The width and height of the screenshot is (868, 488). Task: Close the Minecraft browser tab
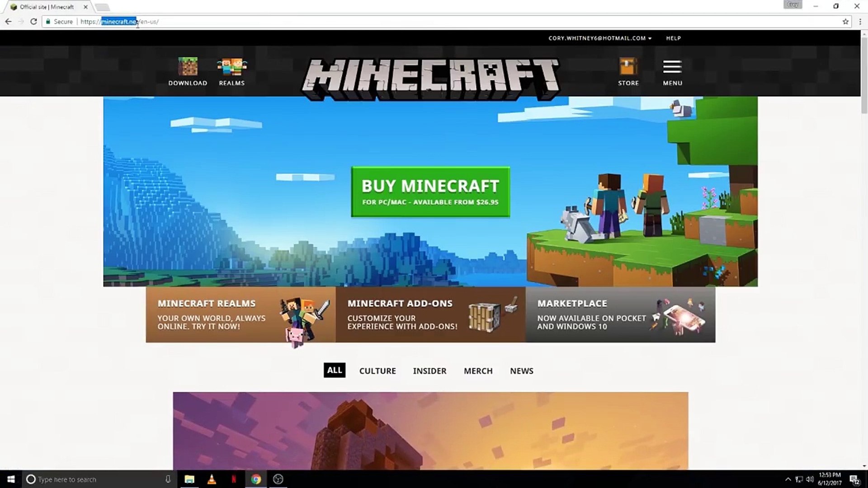85,7
